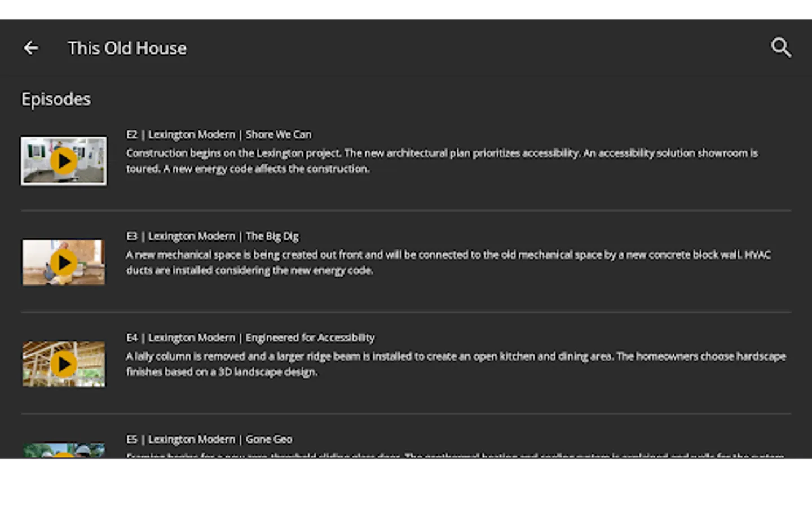The width and height of the screenshot is (812, 508).
Task: Tap the play overlay on the framing thumbnail
Action: point(63,364)
